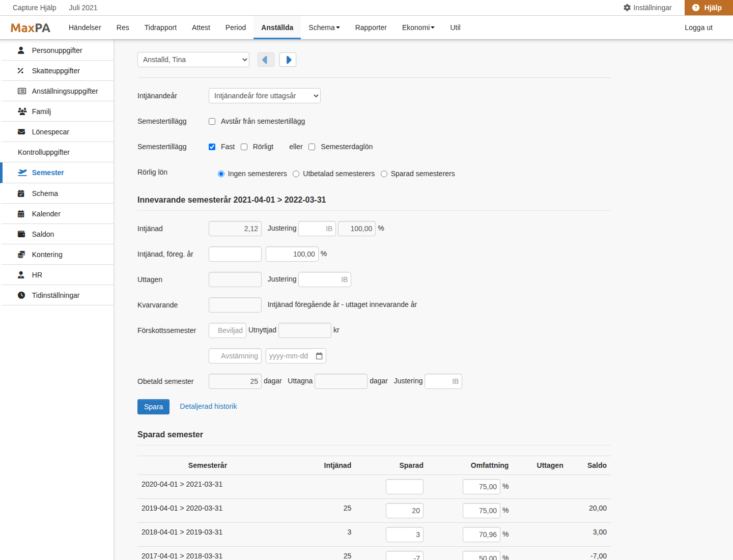This screenshot has width=733, height=560.
Task: Open the Capture Hjälp link
Action: coord(35,8)
